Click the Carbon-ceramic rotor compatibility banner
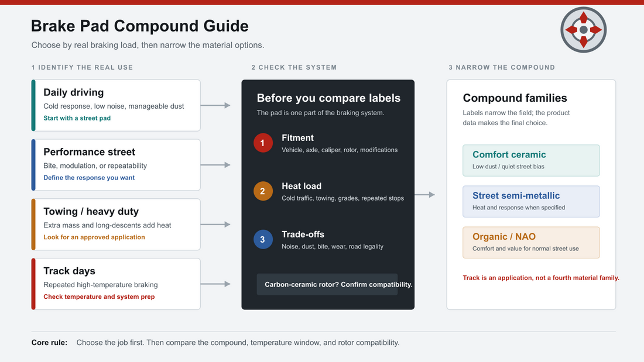The height and width of the screenshot is (362, 644). [x=327, y=284]
